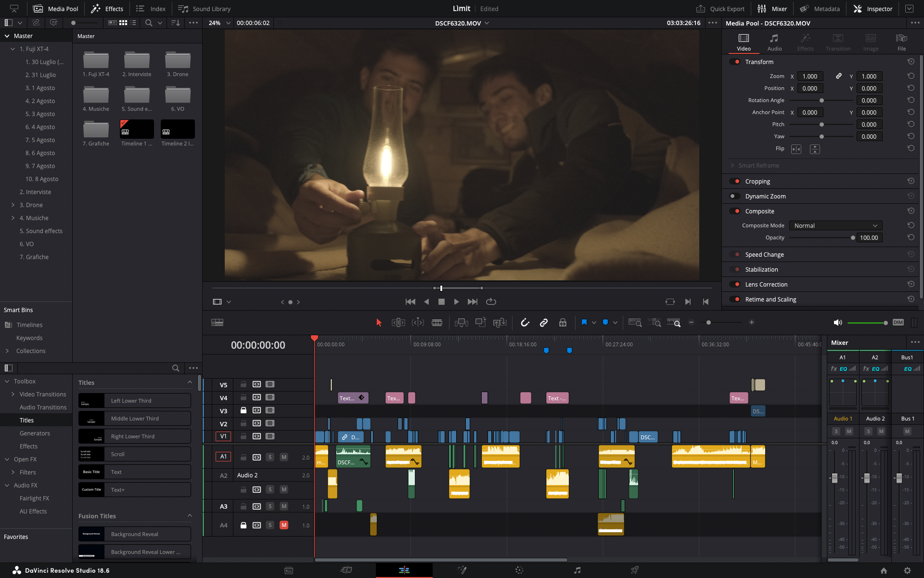Collapse the 1. Fuji XT-4 bin

(x=13, y=49)
